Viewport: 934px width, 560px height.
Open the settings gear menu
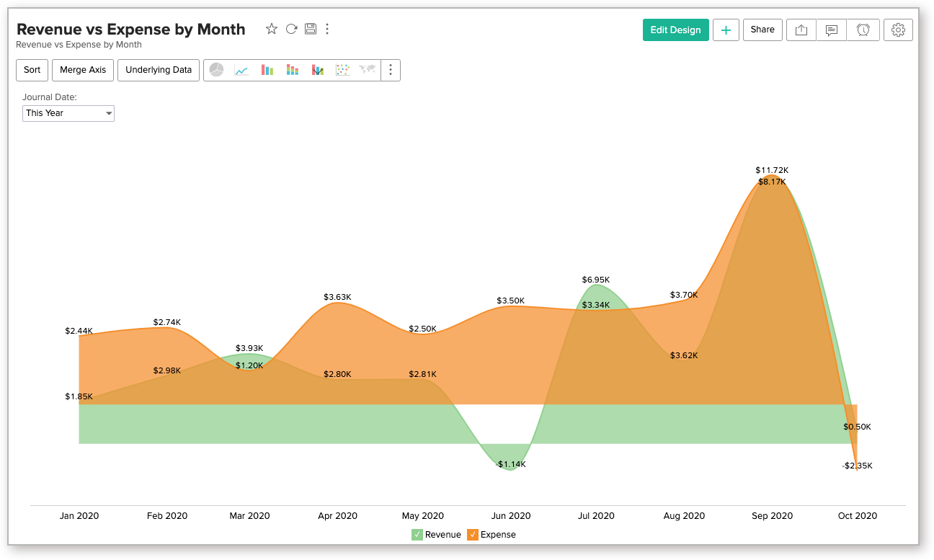click(898, 30)
